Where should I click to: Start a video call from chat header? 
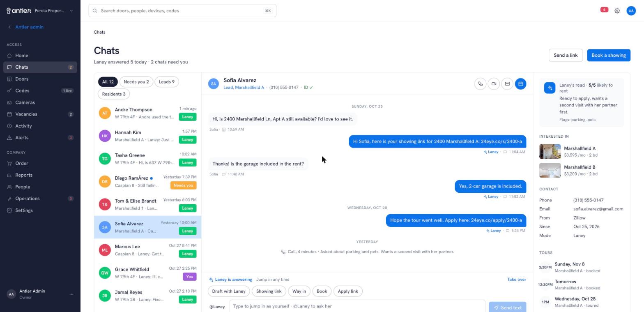494,84
